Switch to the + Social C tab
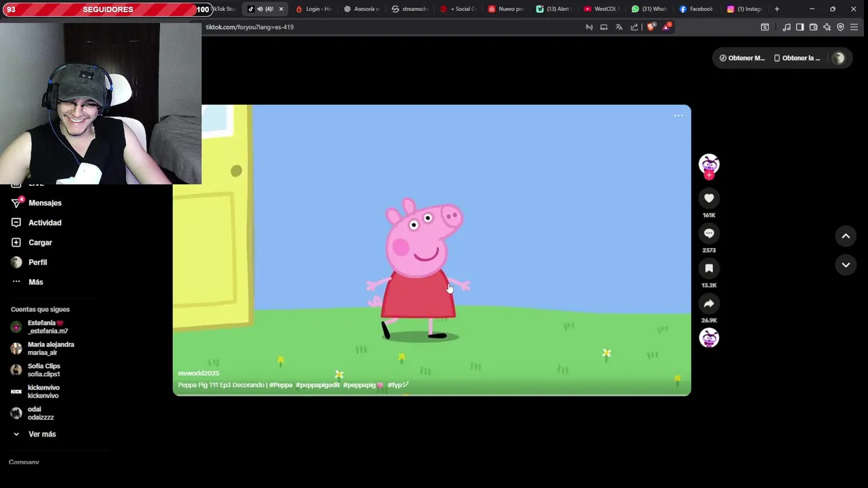868x488 pixels. [458, 9]
